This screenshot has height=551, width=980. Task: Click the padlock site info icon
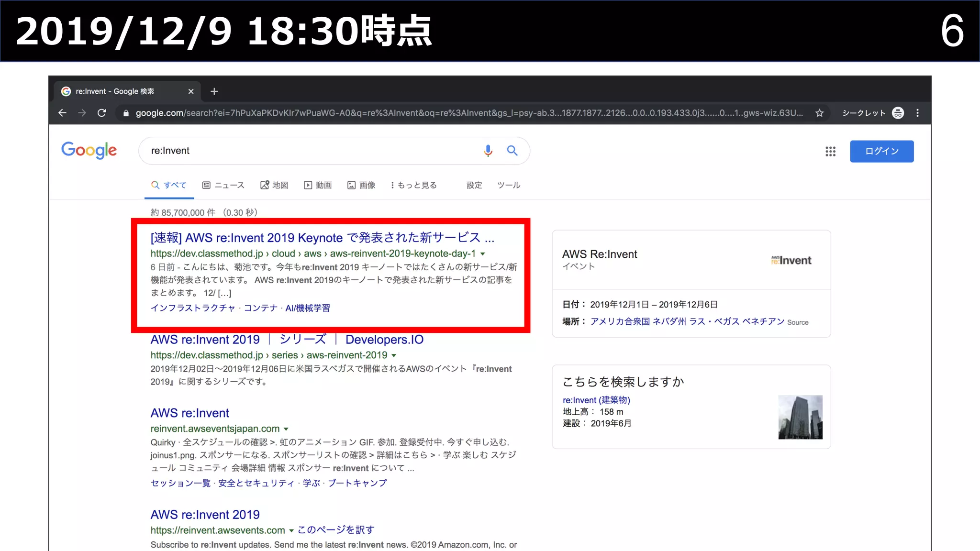tap(126, 113)
